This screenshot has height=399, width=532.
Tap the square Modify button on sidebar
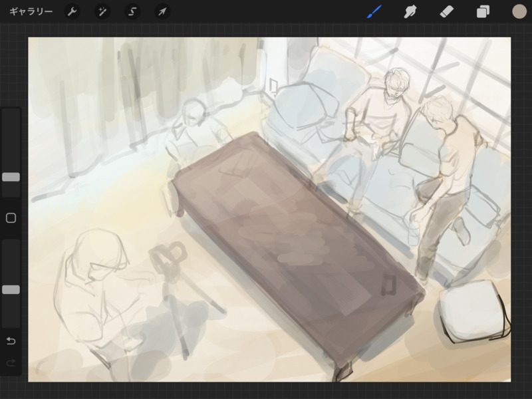[x=11, y=218]
